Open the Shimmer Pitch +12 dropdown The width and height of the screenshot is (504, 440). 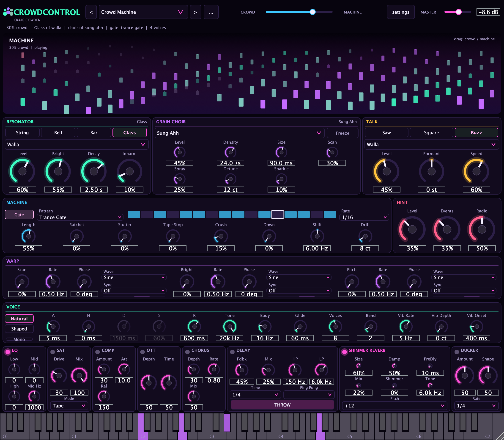click(x=394, y=406)
